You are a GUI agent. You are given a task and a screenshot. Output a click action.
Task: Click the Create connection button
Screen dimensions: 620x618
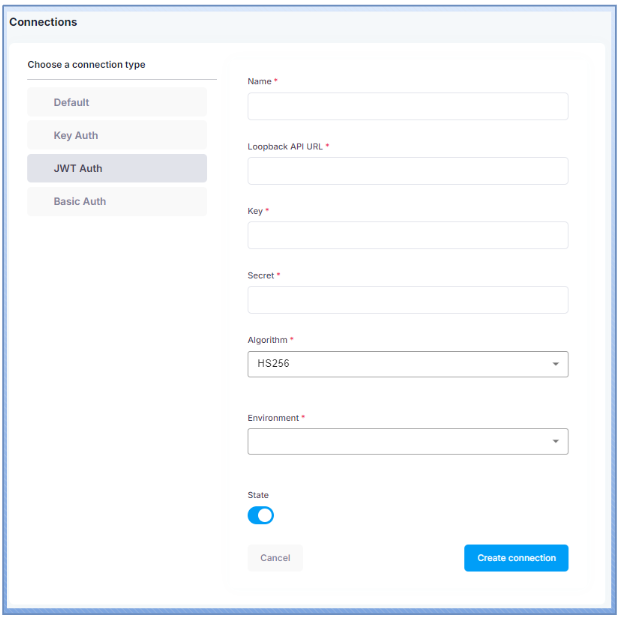pyautogui.click(x=516, y=558)
